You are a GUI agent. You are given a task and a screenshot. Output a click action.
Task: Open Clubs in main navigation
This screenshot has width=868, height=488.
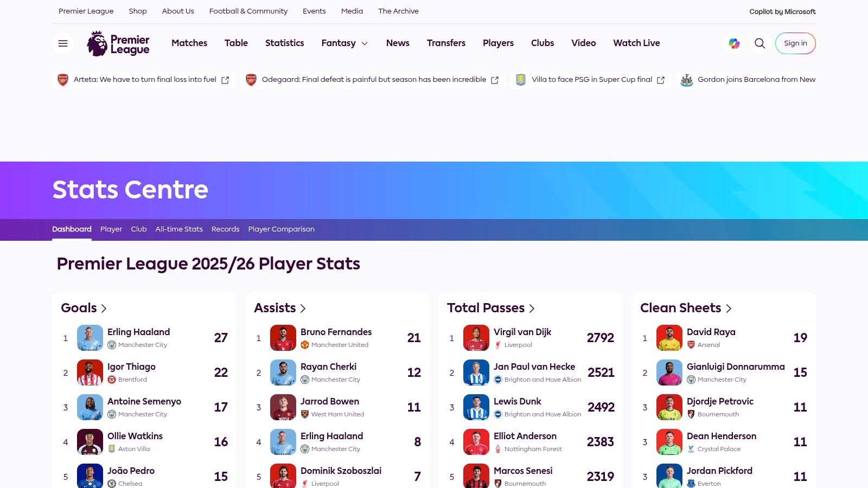click(x=542, y=43)
